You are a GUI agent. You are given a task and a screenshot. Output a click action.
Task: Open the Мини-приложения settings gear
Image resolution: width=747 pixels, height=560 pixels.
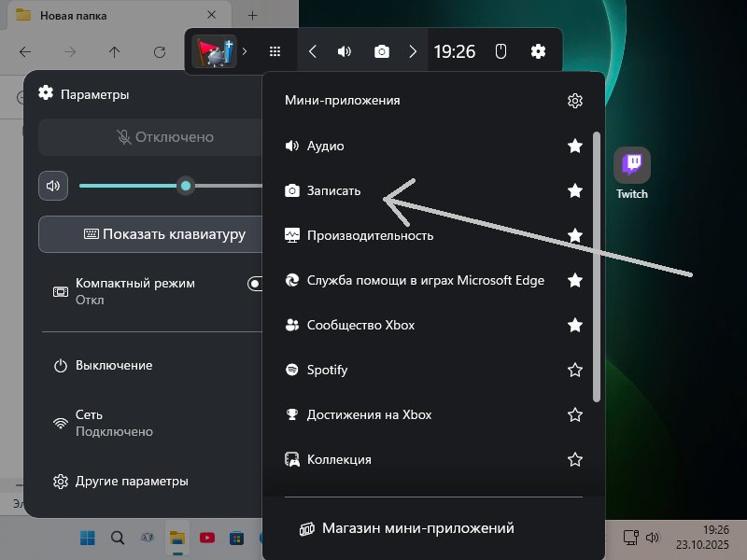tap(575, 101)
